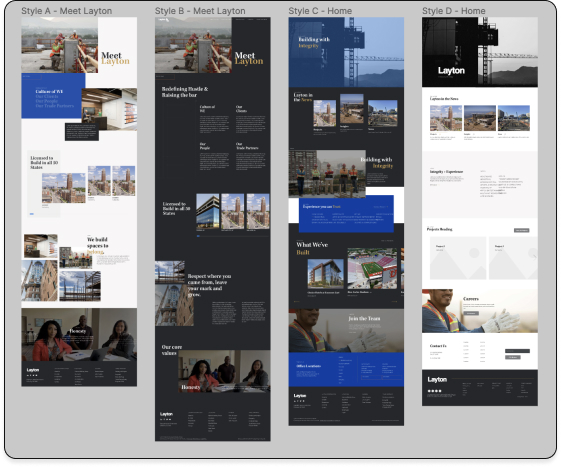Click 'Respect where you came from' text in Style B
The width and height of the screenshot is (561, 467).
(x=209, y=285)
